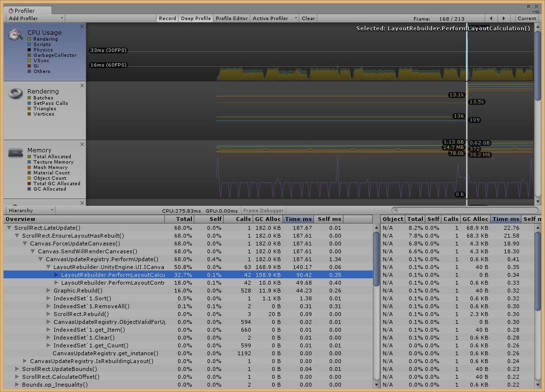545x392 pixels.
Task: Select CanvasUpdateRegistry.get_instance() row
Action: coord(188,353)
